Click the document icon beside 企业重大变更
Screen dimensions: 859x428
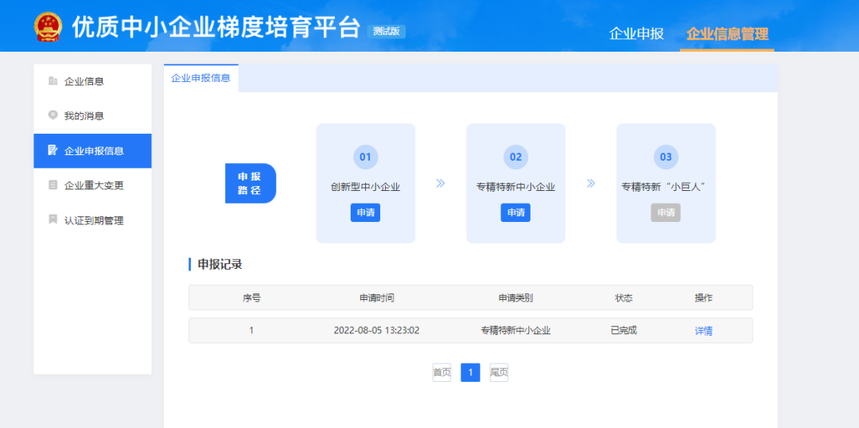pos(53,185)
